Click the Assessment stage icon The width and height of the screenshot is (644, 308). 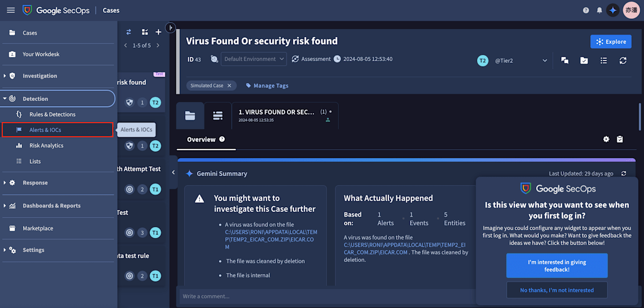coord(295,59)
